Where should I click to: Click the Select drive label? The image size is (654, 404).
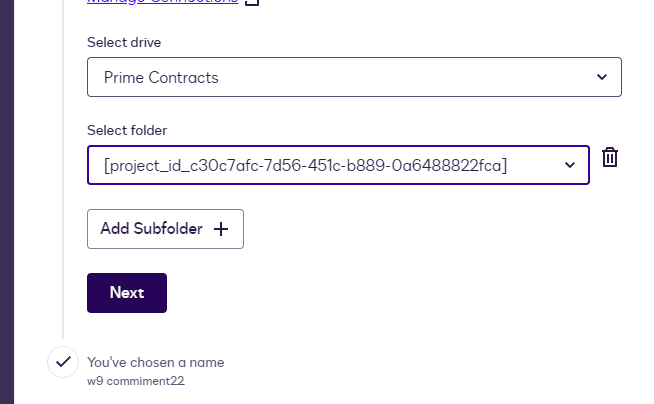(x=124, y=42)
